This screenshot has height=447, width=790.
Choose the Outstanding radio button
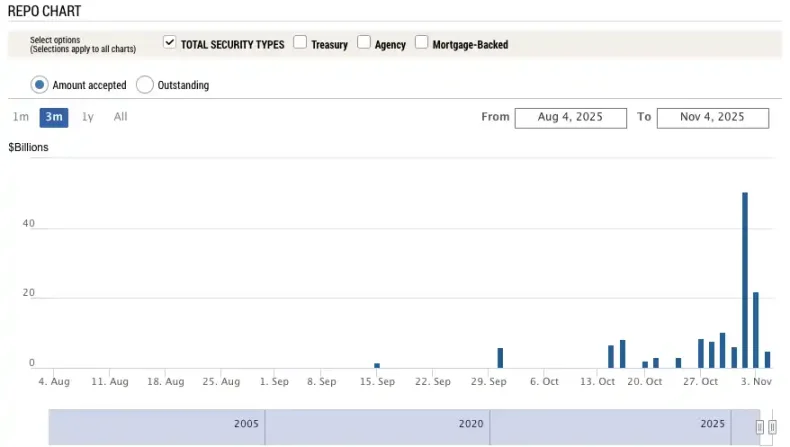click(145, 85)
